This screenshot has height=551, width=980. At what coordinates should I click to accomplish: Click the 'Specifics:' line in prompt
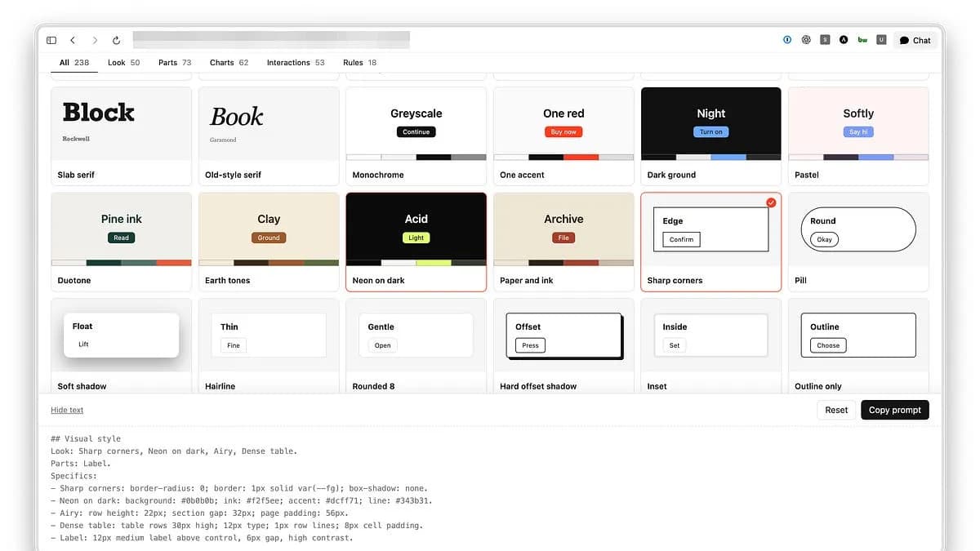tap(73, 476)
